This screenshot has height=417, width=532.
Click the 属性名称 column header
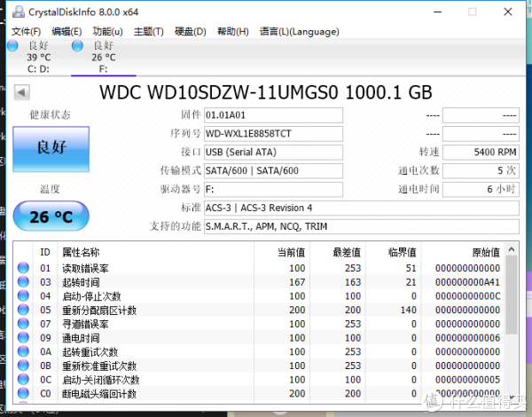coord(155,252)
